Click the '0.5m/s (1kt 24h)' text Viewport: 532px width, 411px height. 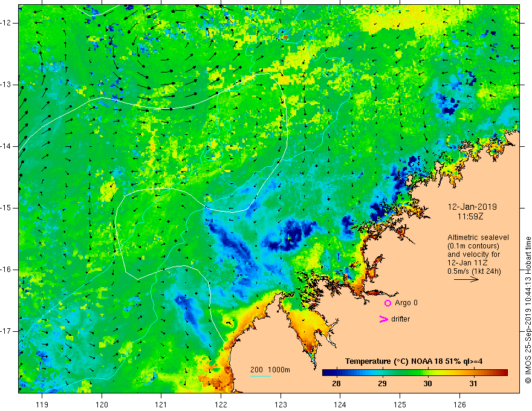click(x=474, y=271)
